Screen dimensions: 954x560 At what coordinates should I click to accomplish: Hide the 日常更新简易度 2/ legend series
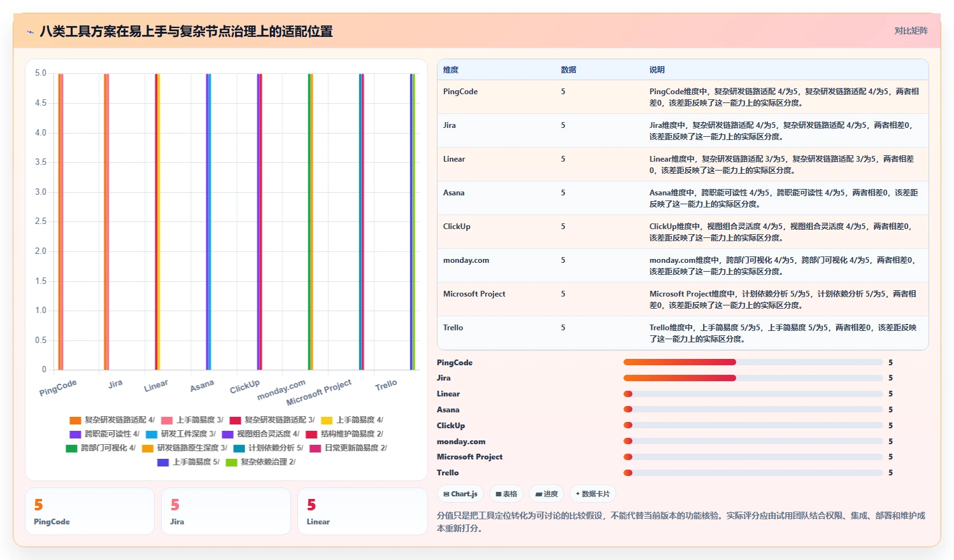(348, 448)
